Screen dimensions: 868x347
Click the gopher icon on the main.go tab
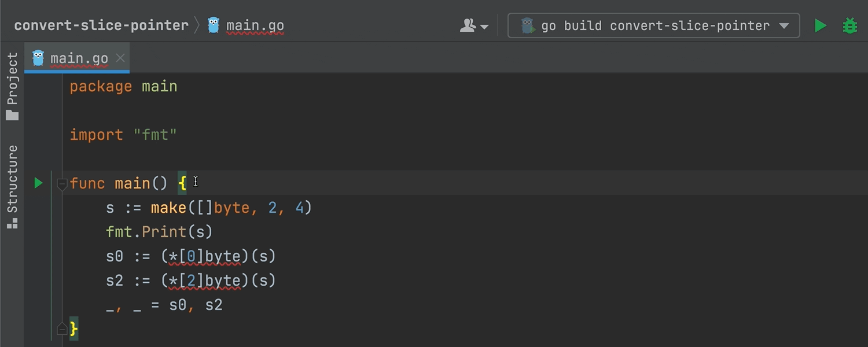point(38,58)
